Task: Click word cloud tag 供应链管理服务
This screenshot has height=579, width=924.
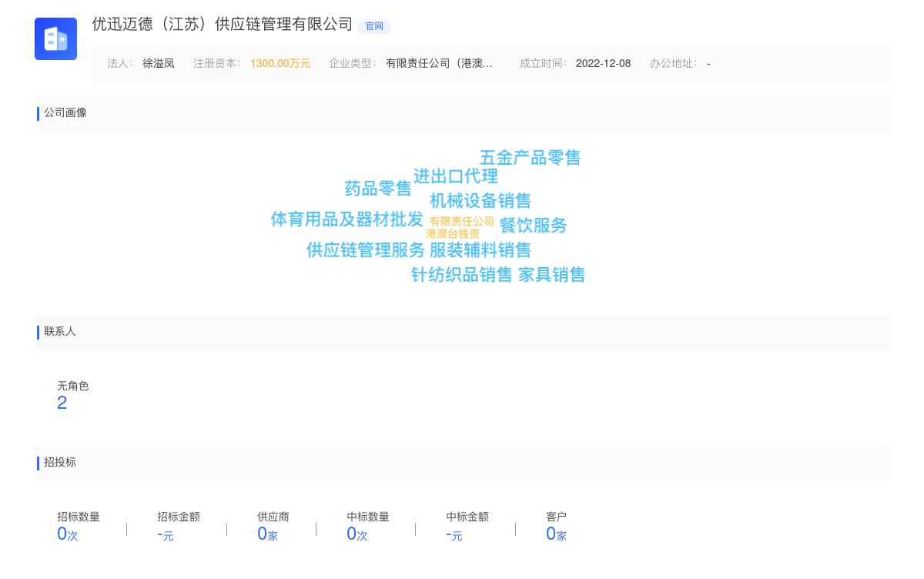Action: (366, 250)
